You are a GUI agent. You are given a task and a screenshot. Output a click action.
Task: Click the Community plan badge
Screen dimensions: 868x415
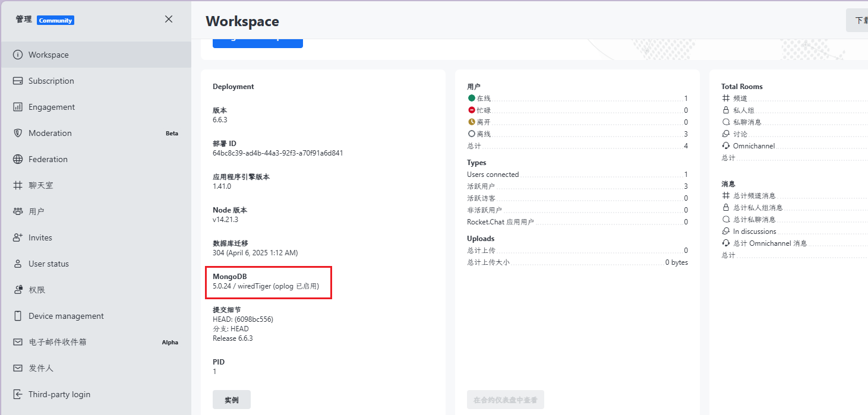(x=55, y=20)
